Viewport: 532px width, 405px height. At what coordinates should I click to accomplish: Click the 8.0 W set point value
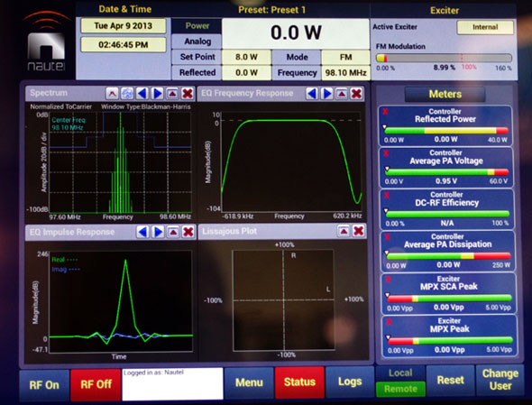click(247, 57)
